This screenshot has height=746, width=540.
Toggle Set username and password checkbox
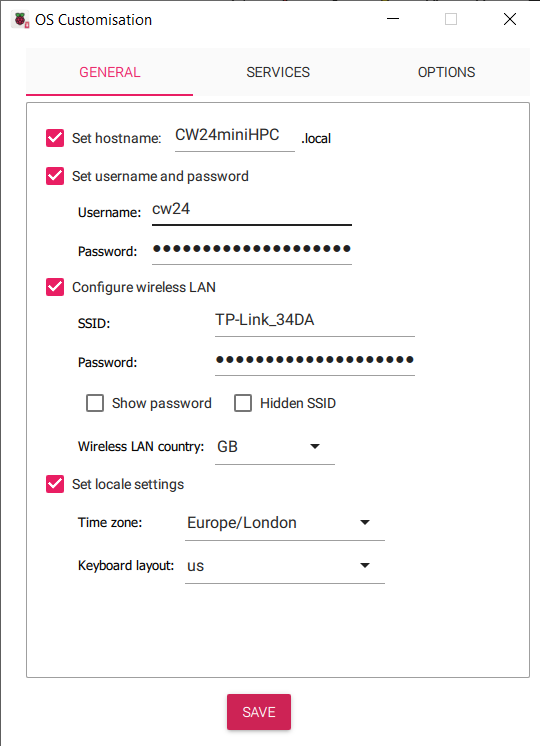tap(55, 176)
